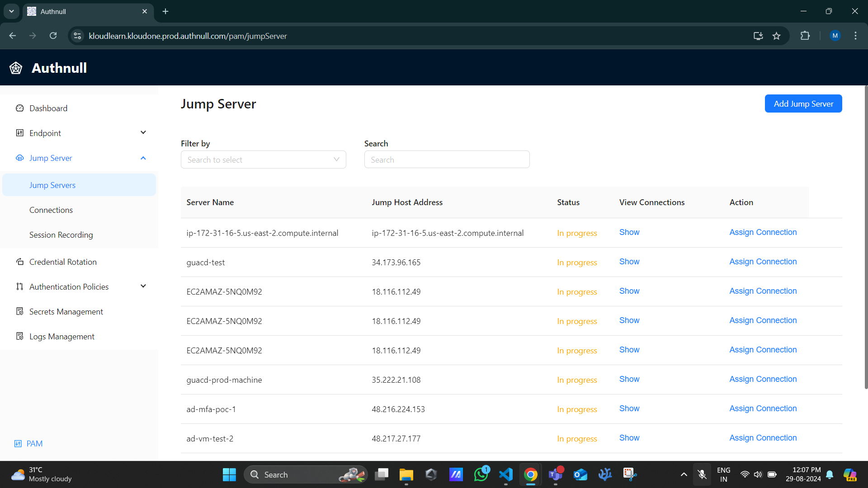Click the Dashboard icon in sidebar
This screenshot has height=488, width=868.
point(20,108)
